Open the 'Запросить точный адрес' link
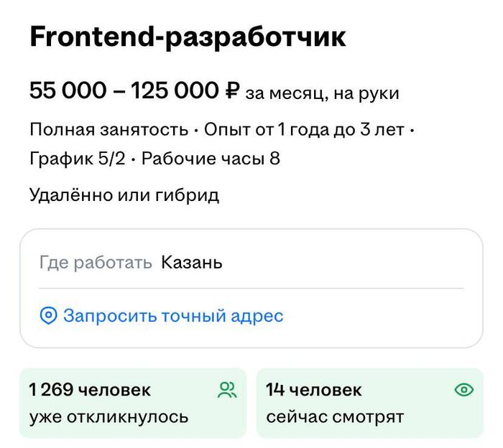This screenshot has height=448, width=503. pyautogui.click(x=173, y=315)
